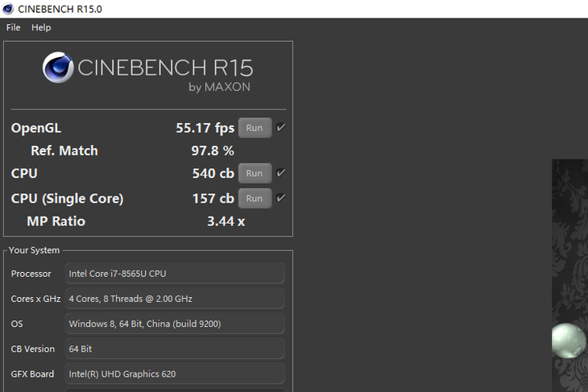The width and height of the screenshot is (588, 392).
Task: Click the Cinebench title bar app icon
Action: [8, 9]
